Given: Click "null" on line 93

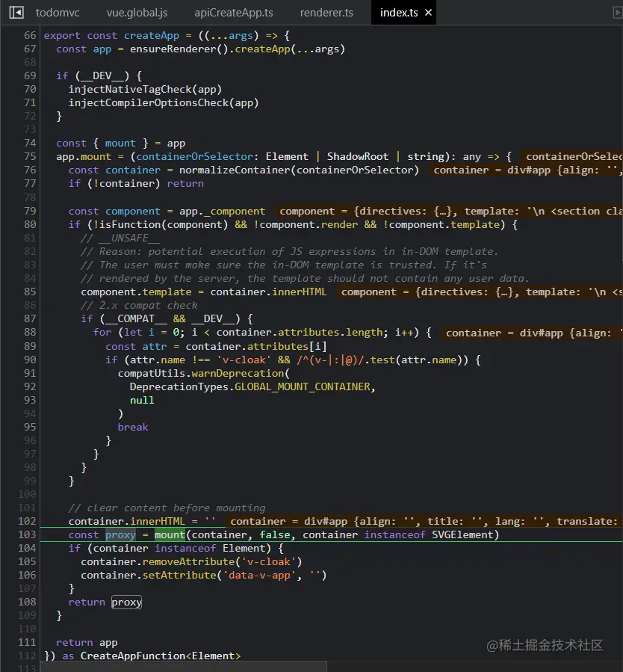Looking at the screenshot, I should pos(142,400).
